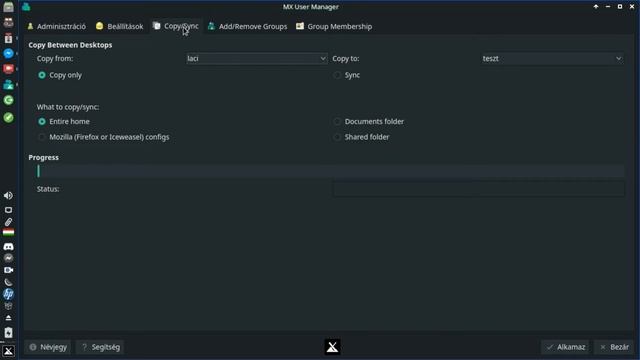Choose the Entire home option
Viewport: 640px width, 360px height.
pos(64,122)
